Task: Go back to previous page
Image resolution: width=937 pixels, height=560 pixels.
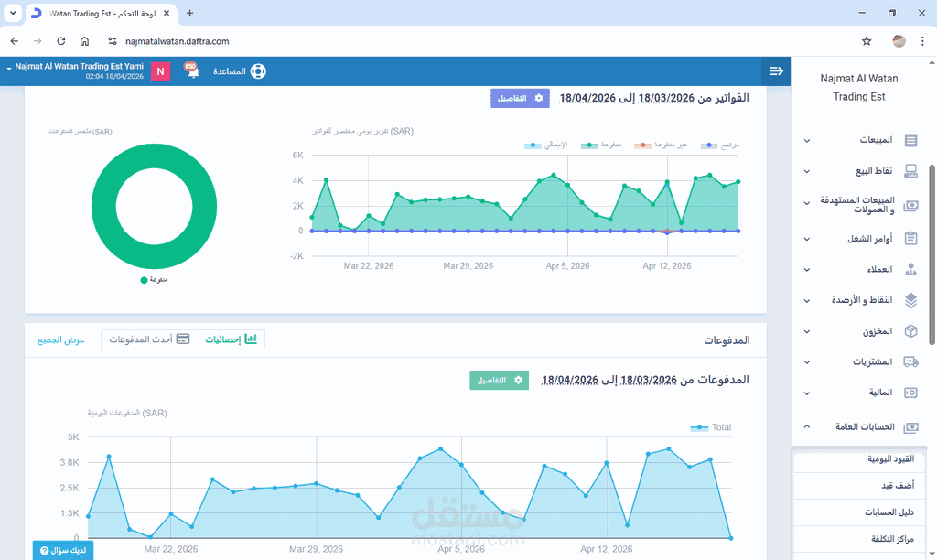Action: point(15,41)
